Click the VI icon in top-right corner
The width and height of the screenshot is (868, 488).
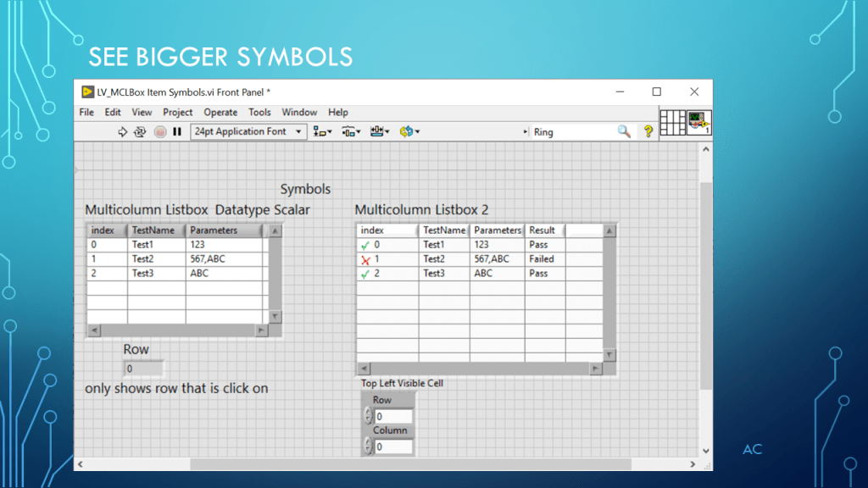coord(699,123)
